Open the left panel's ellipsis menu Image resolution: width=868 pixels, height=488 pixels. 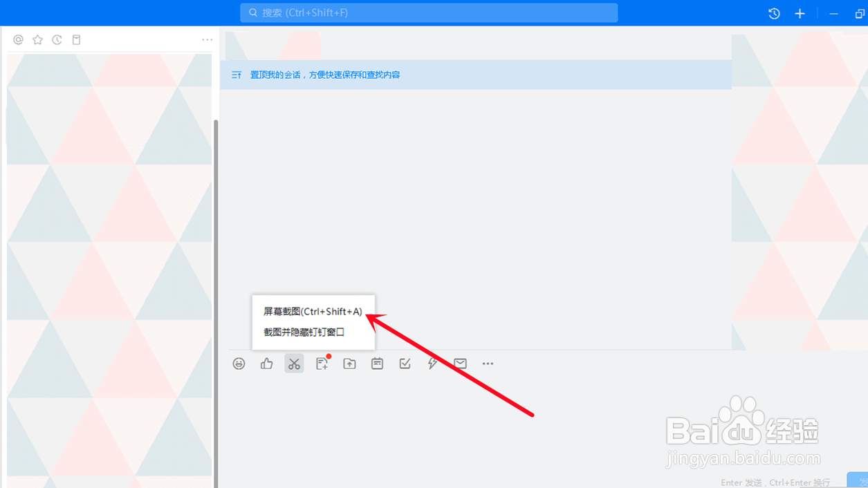tap(207, 39)
